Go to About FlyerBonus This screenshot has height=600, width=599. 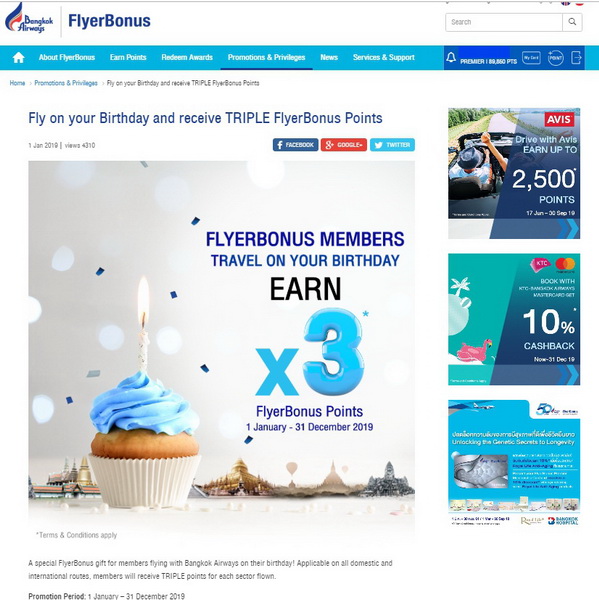67,57
